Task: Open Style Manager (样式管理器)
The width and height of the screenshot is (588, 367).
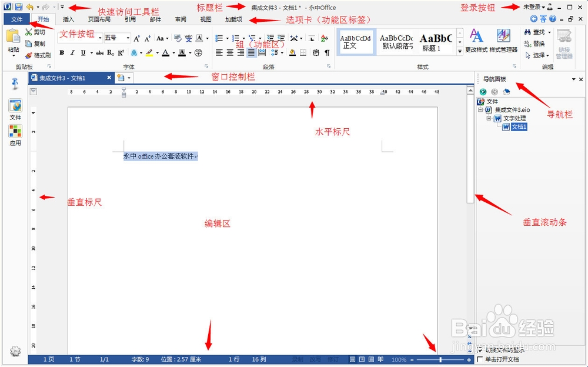Action: pyautogui.click(x=503, y=41)
